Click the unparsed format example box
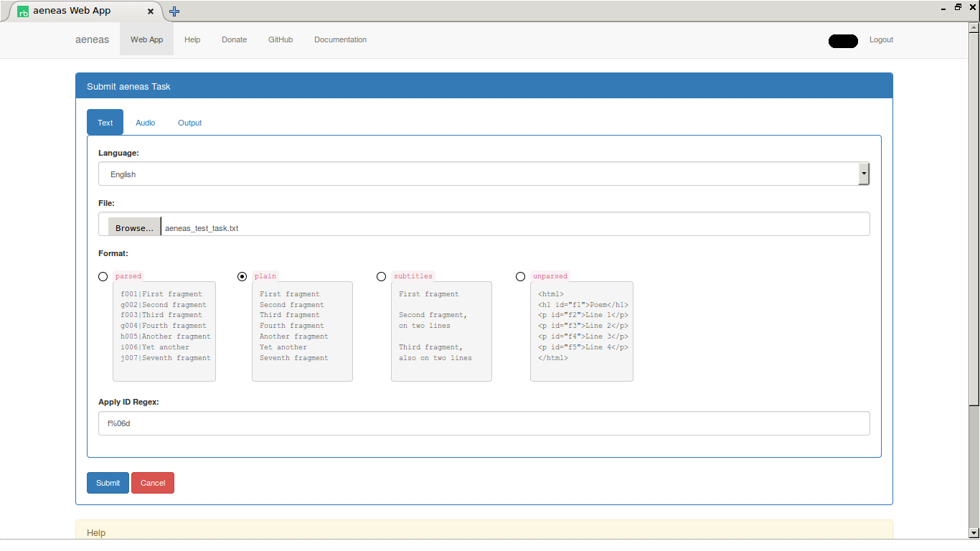 click(x=582, y=331)
